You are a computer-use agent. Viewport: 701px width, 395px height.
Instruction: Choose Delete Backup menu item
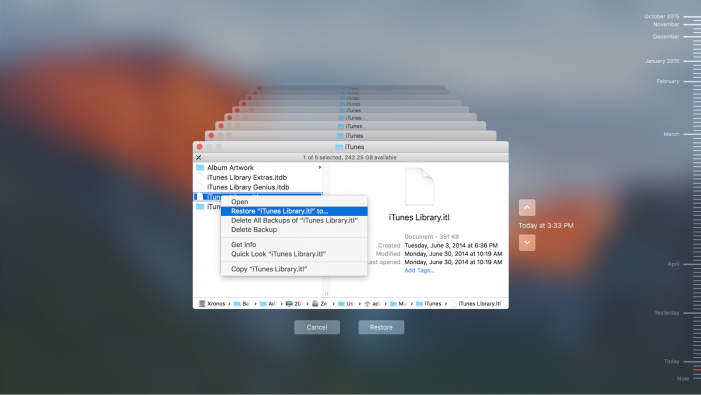(x=294, y=230)
